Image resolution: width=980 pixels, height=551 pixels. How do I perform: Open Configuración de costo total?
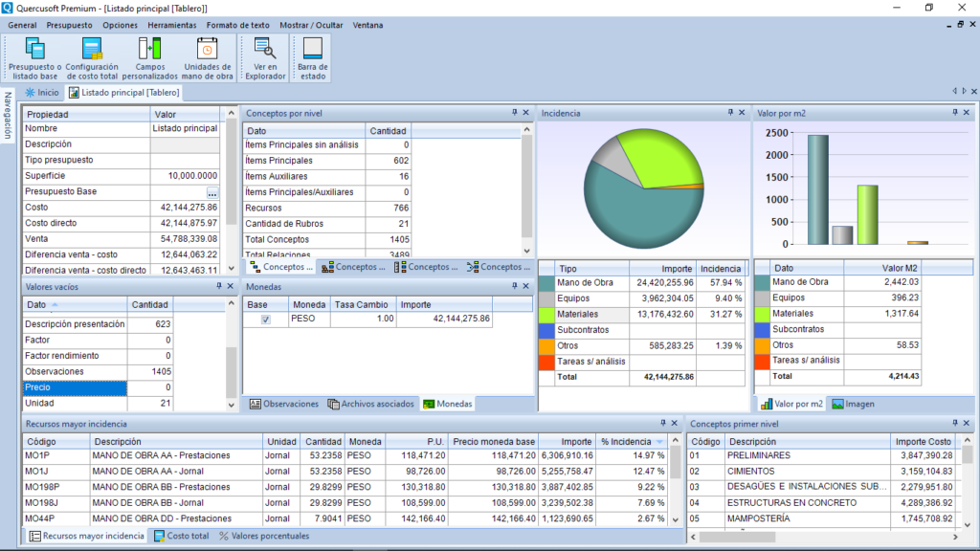point(92,58)
